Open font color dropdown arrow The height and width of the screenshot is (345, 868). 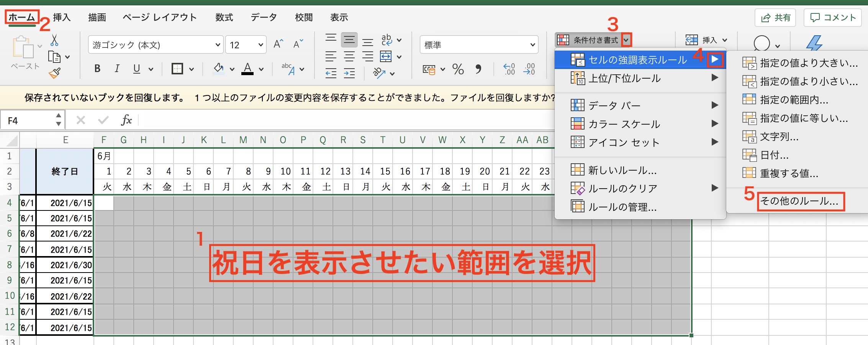click(261, 69)
